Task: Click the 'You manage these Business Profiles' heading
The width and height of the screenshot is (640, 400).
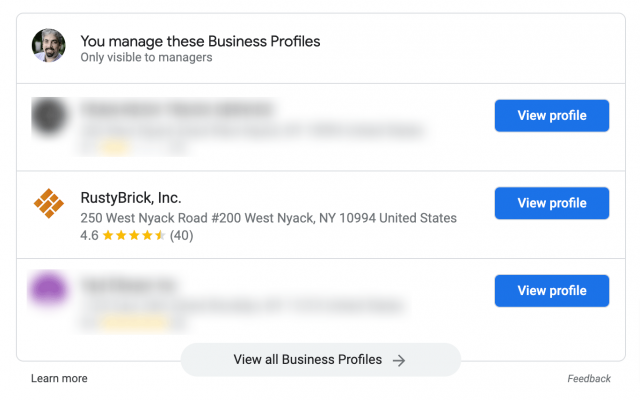Action: (200, 41)
